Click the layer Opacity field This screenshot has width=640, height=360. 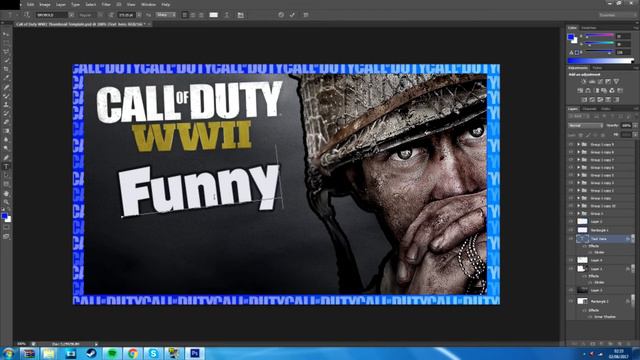[x=626, y=126]
